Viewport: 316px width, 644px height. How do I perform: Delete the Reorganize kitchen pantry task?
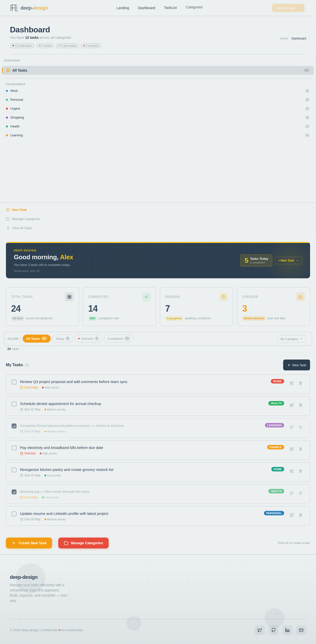(300, 471)
